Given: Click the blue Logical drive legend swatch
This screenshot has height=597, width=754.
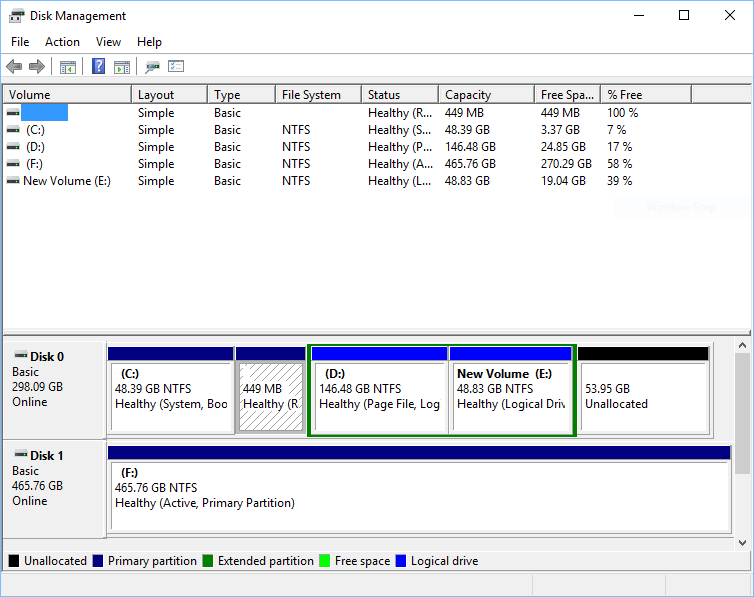Looking at the screenshot, I should (401, 561).
